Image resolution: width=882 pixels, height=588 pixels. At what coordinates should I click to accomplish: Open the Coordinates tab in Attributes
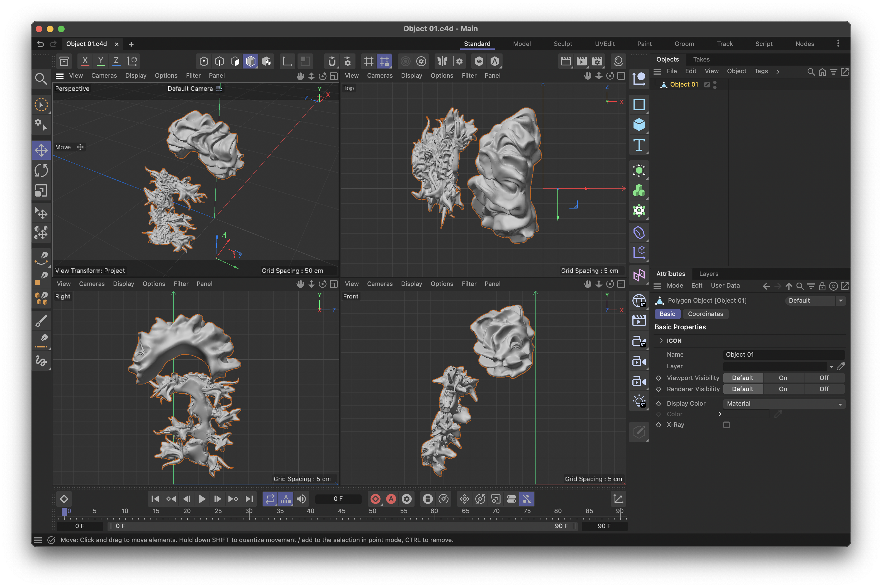pyautogui.click(x=705, y=314)
